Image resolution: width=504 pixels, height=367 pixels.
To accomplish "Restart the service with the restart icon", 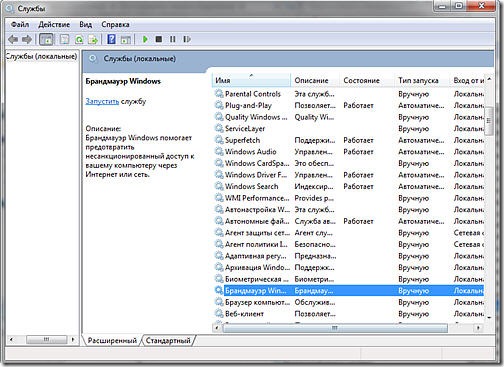I will pyautogui.click(x=187, y=39).
